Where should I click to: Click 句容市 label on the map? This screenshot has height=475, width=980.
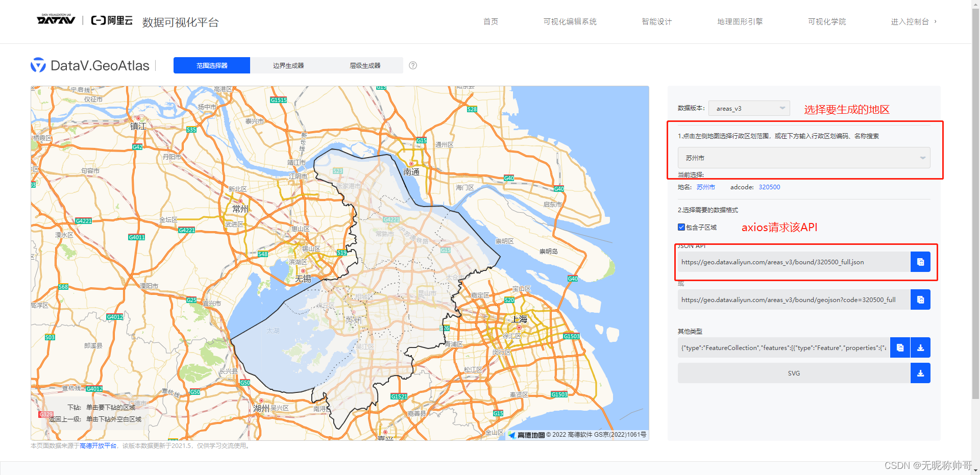tap(90, 170)
